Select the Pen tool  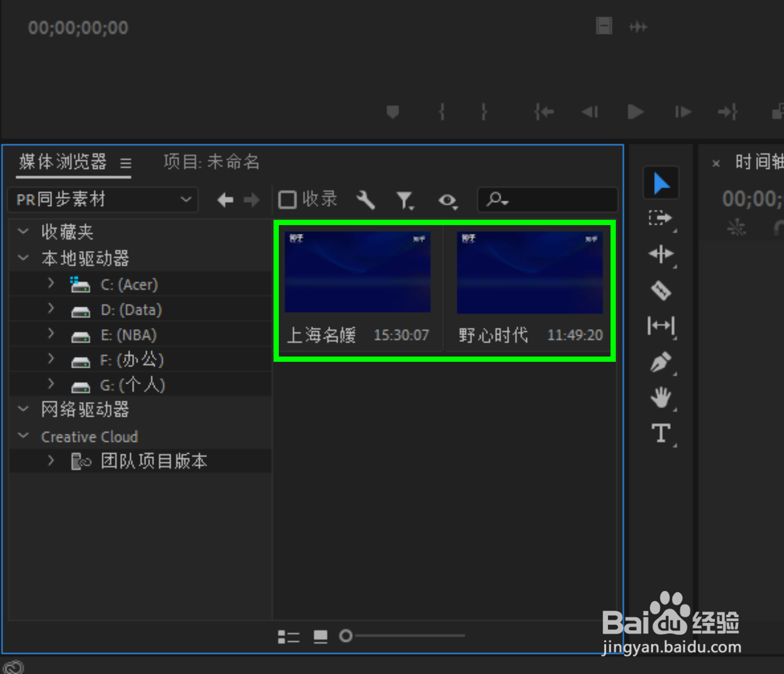tap(661, 362)
